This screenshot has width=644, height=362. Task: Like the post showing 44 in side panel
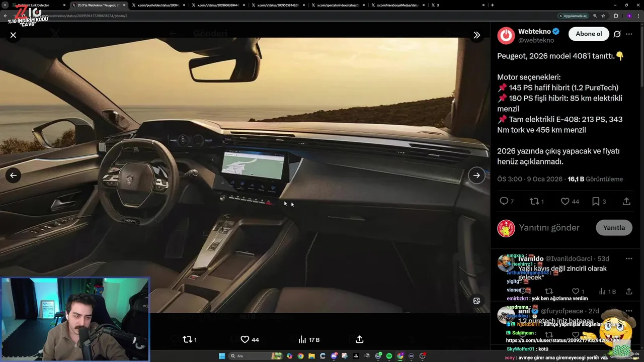(x=570, y=201)
